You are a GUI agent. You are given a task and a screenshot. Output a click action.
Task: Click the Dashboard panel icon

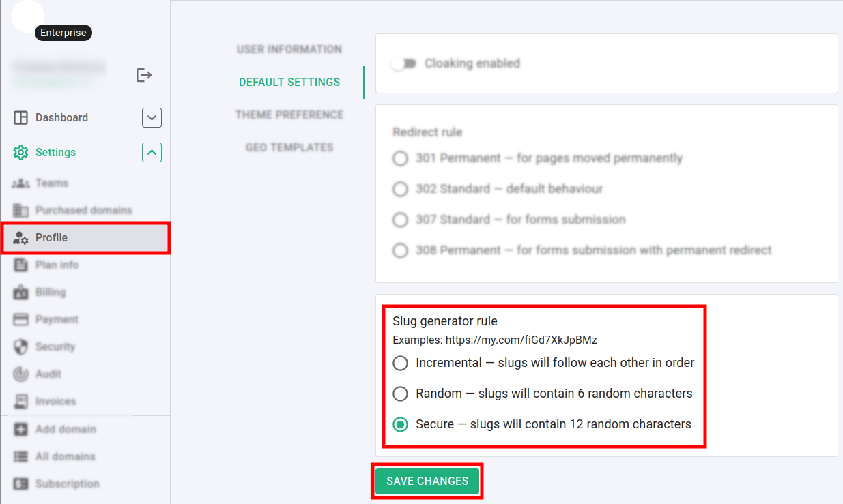[20, 118]
